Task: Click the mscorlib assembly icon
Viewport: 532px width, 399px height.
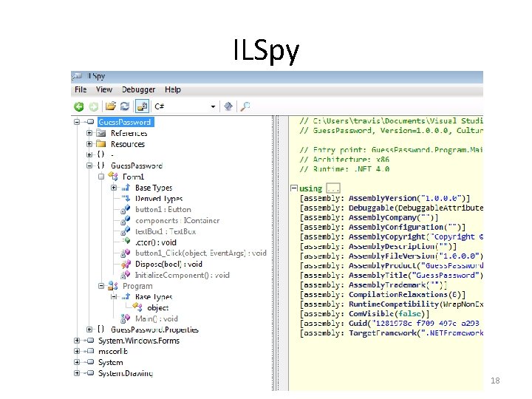Action: [x=89, y=351]
